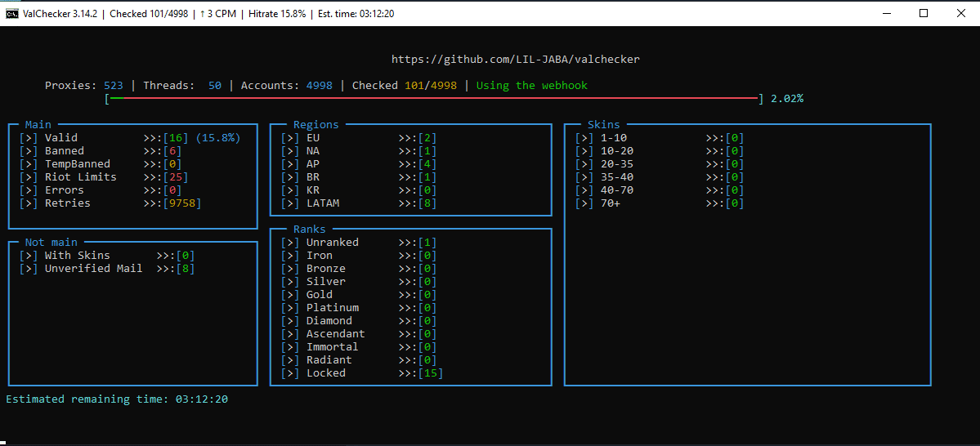
Task: Minimize the ValChecker console window
Action: (885, 13)
